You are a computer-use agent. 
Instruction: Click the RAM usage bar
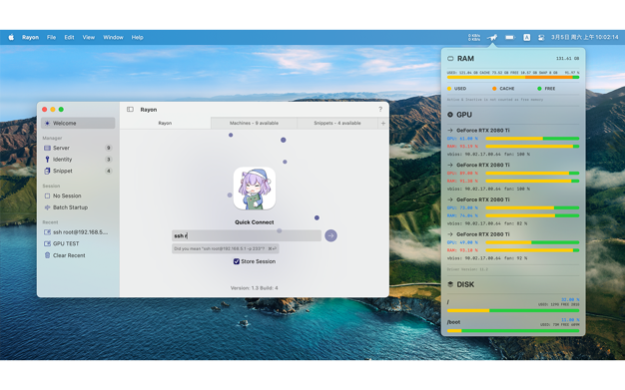tap(513, 77)
